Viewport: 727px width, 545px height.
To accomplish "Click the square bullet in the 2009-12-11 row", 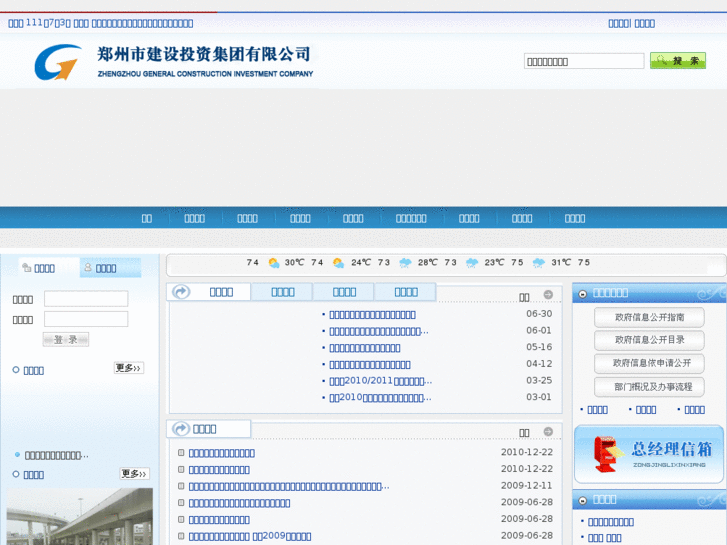I will (x=181, y=486).
